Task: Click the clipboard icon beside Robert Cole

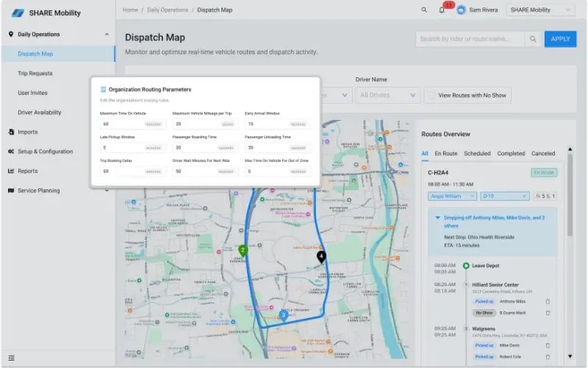Action: coord(548,357)
